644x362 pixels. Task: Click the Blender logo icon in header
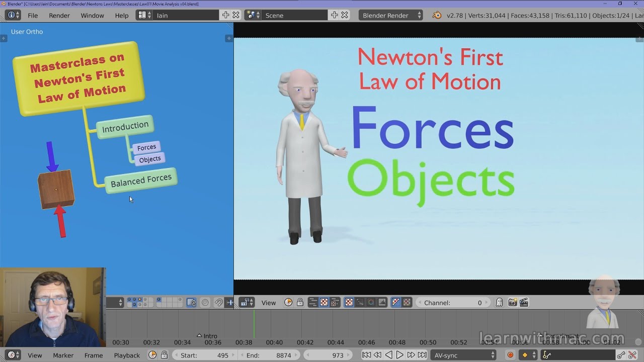click(437, 16)
